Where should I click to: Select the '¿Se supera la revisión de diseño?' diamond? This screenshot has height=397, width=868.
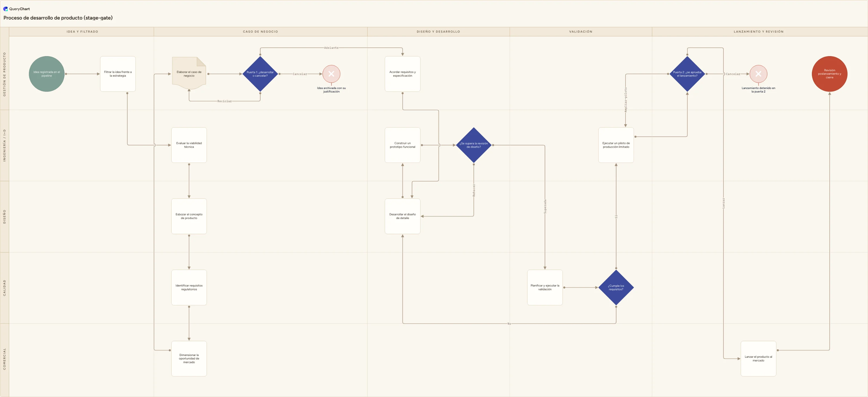473,145
